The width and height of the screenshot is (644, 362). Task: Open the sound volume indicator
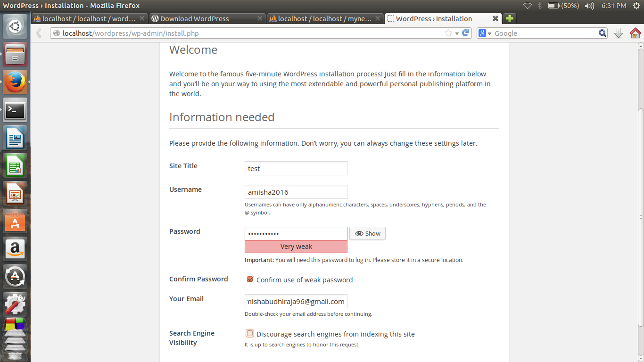point(589,6)
